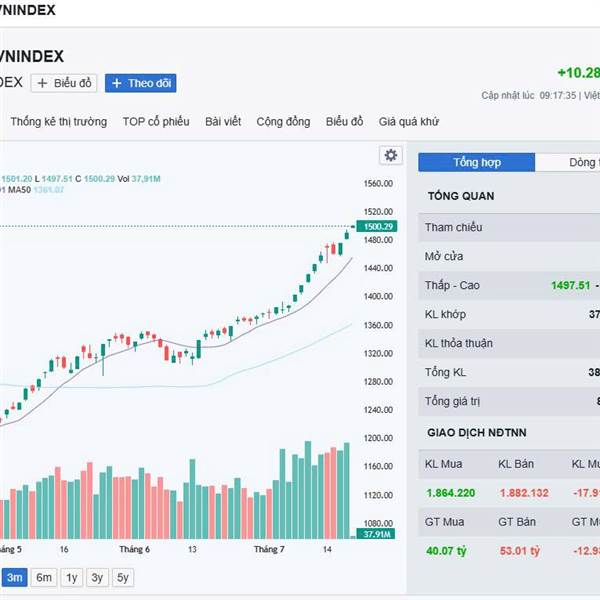Choose the 5y timeframe
Image resolution: width=600 pixels, height=600 pixels.
coord(122,577)
